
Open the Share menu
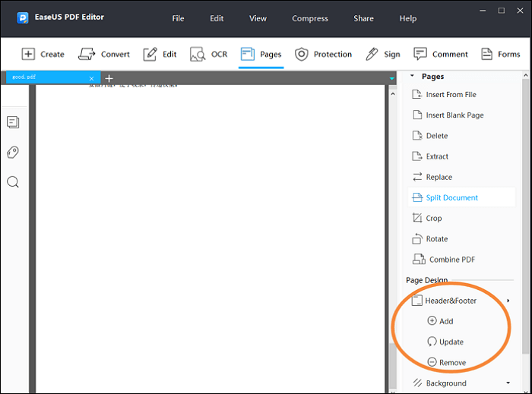363,18
